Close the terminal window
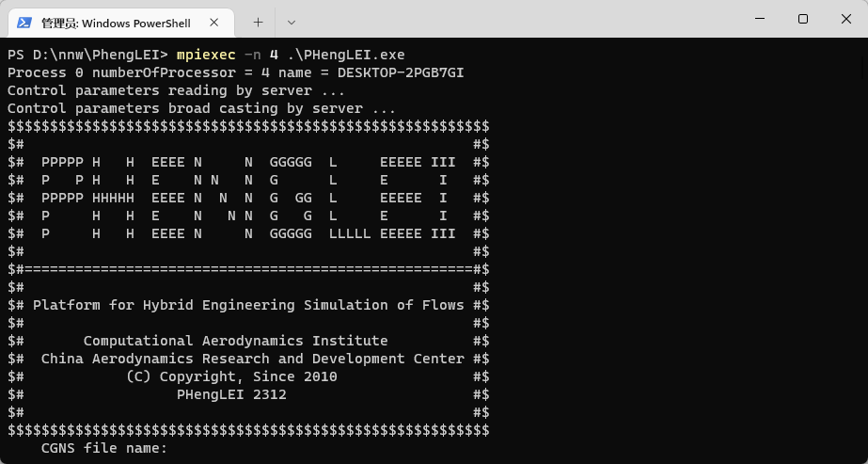This screenshot has height=464, width=868. click(845, 19)
